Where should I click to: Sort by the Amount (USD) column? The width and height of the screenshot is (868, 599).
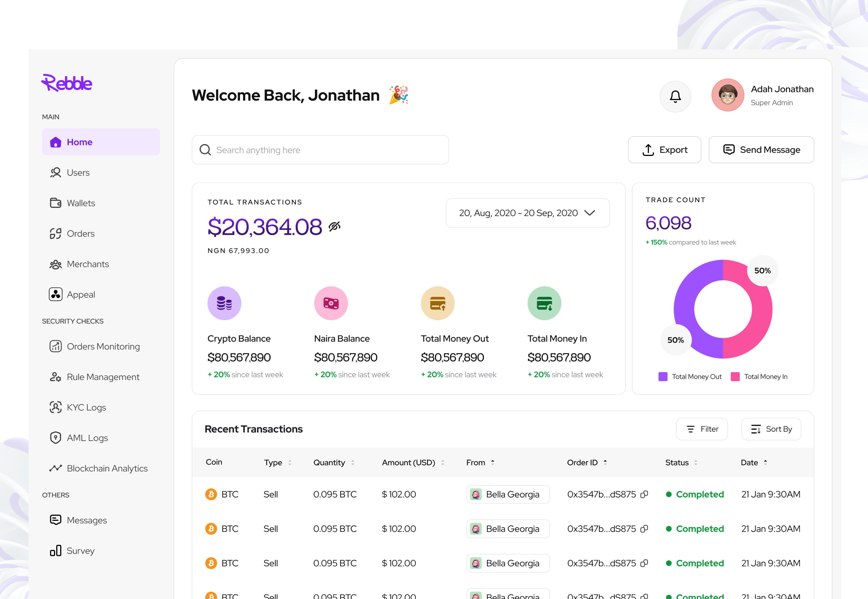[x=443, y=463]
